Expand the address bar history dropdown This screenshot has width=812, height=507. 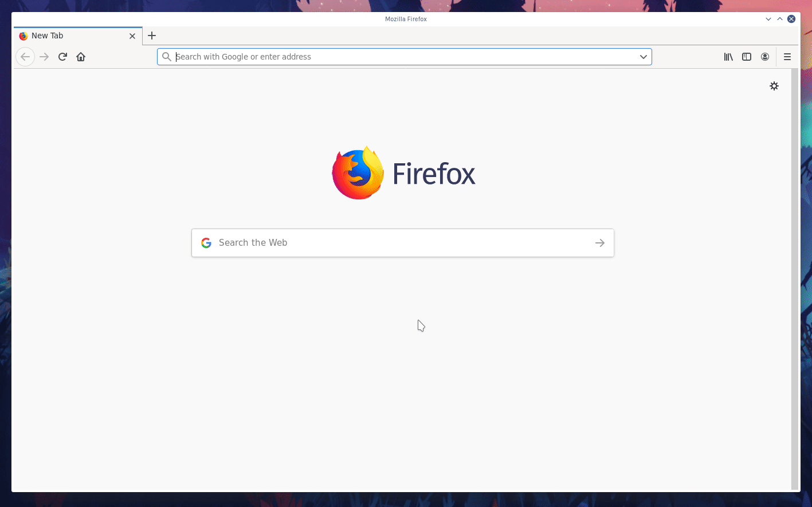(644, 57)
